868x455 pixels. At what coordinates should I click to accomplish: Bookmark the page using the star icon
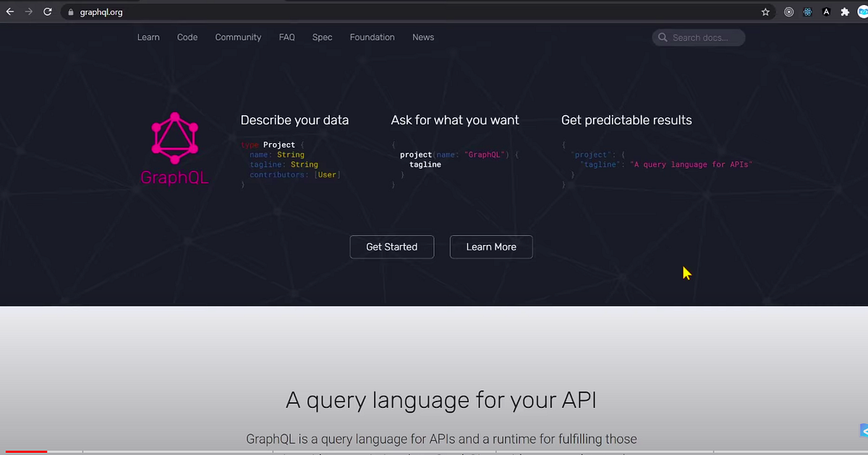coord(765,12)
